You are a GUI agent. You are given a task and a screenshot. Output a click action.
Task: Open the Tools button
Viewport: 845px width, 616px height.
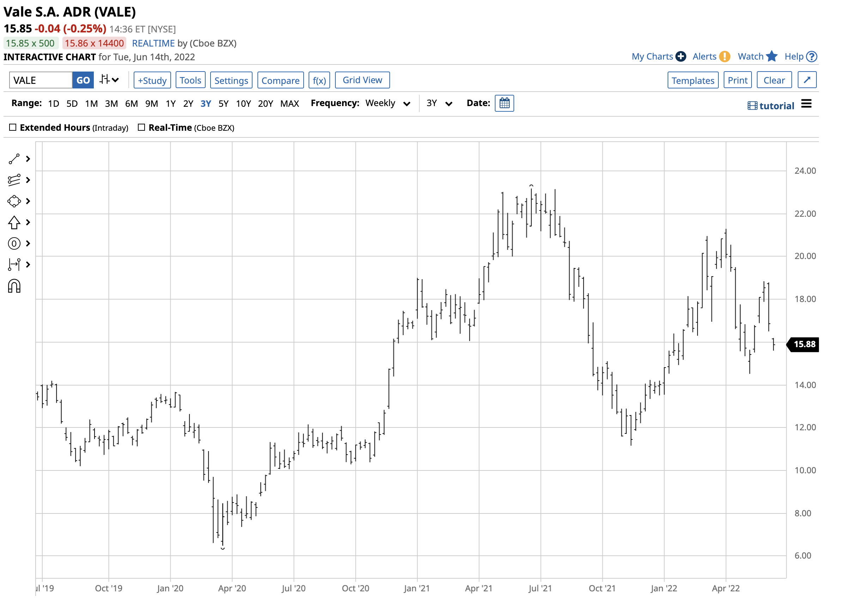(190, 80)
